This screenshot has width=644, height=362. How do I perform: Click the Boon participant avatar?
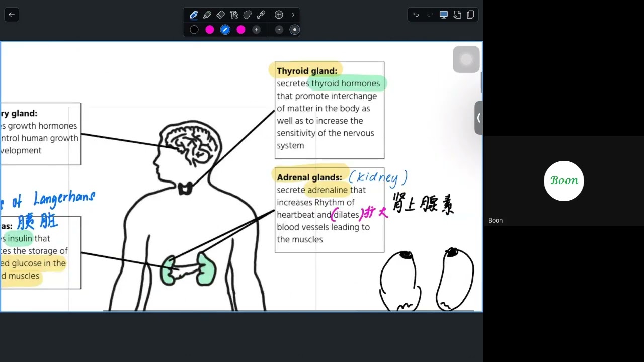tap(564, 181)
